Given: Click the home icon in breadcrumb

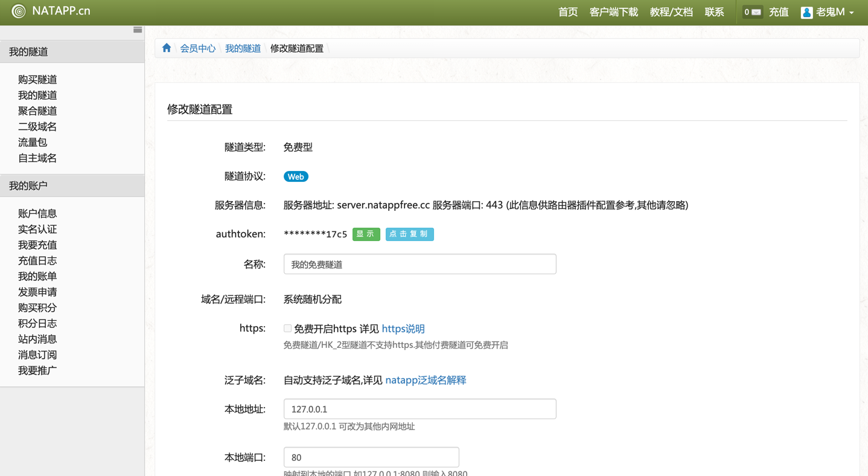Looking at the screenshot, I should (167, 48).
